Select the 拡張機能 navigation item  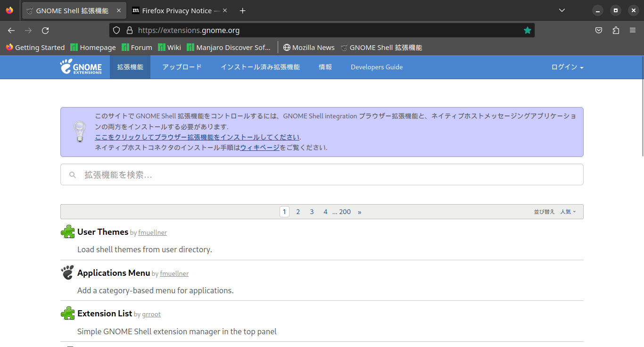(x=130, y=67)
